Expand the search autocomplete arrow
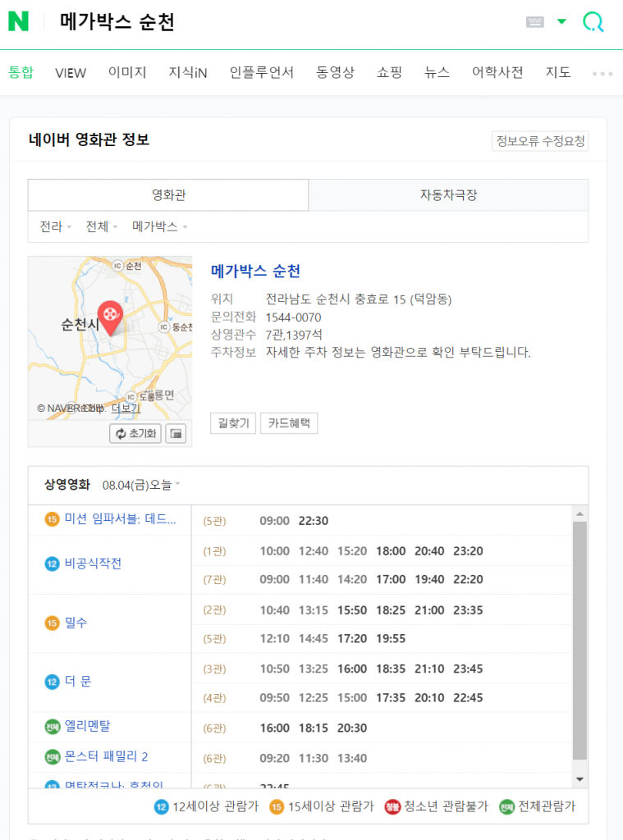The width and height of the screenshot is (623, 840). click(561, 21)
